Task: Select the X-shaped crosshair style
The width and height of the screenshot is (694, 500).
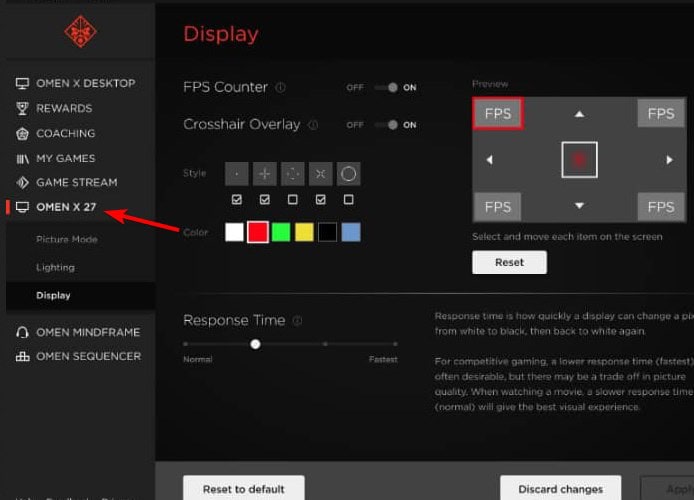Action: click(320, 174)
